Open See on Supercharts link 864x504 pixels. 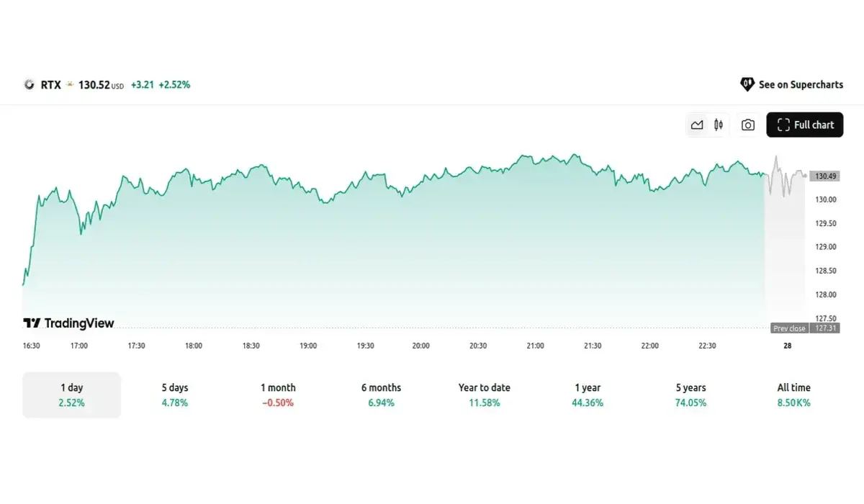pos(800,85)
